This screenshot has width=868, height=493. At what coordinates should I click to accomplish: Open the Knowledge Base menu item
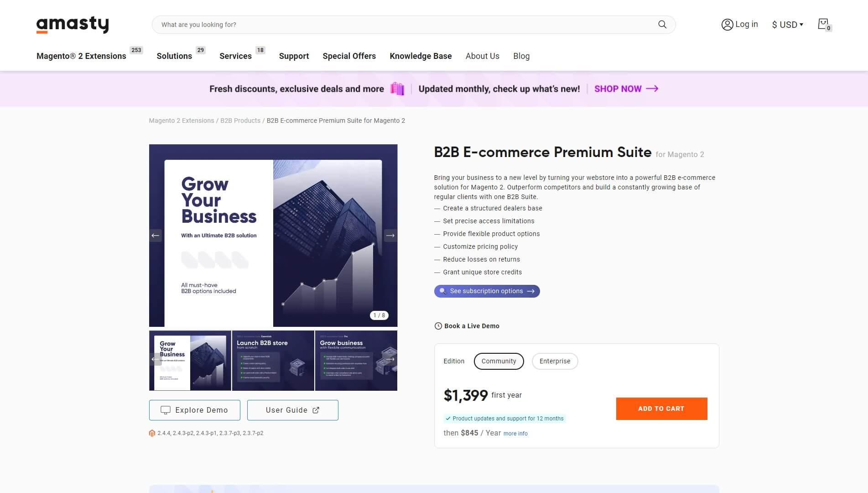click(x=421, y=56)
